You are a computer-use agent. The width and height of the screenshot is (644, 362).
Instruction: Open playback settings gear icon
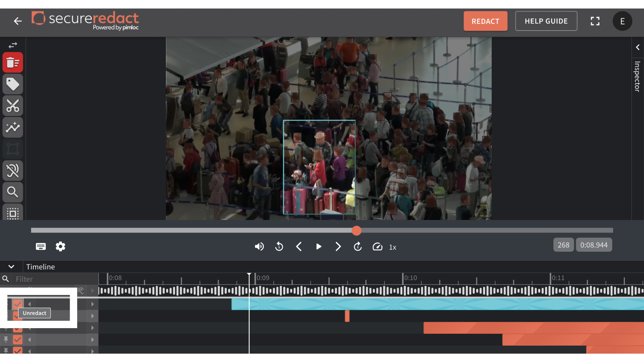60,247
